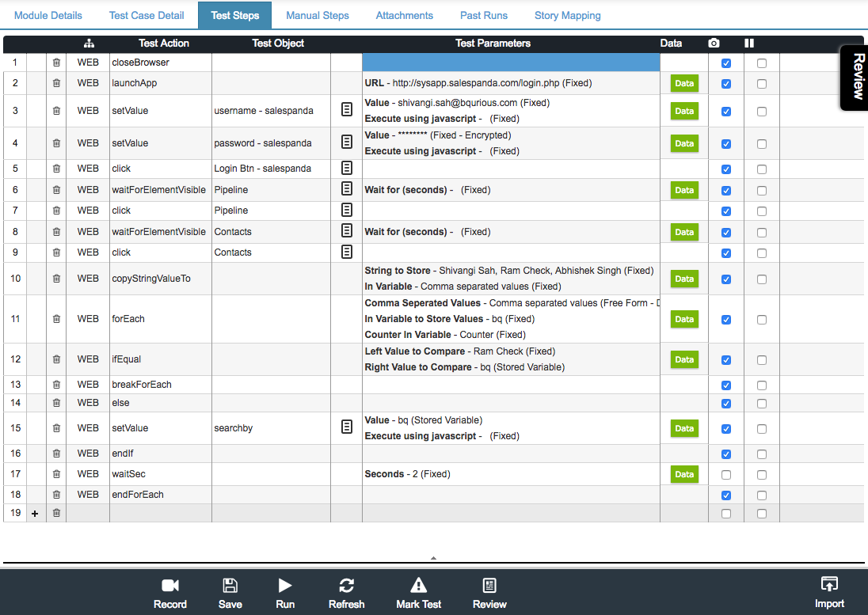Select the highlighted parameters cell of step 1

[x=511, y=63]
